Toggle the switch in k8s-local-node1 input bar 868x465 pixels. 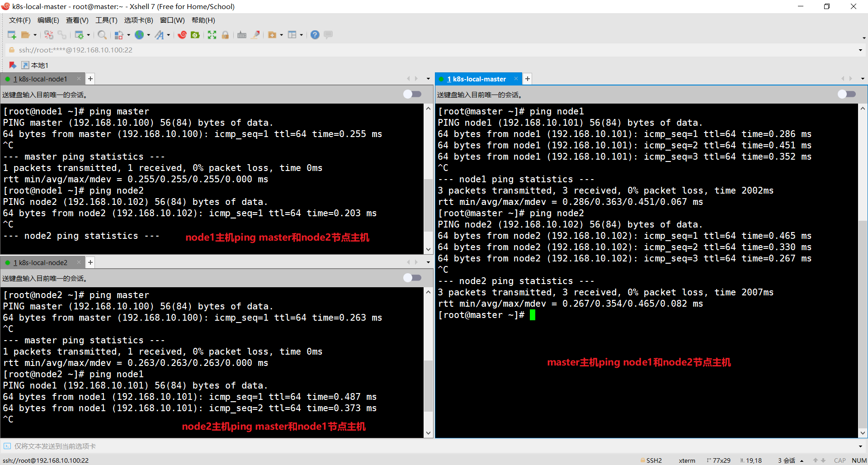pos(412,94)
